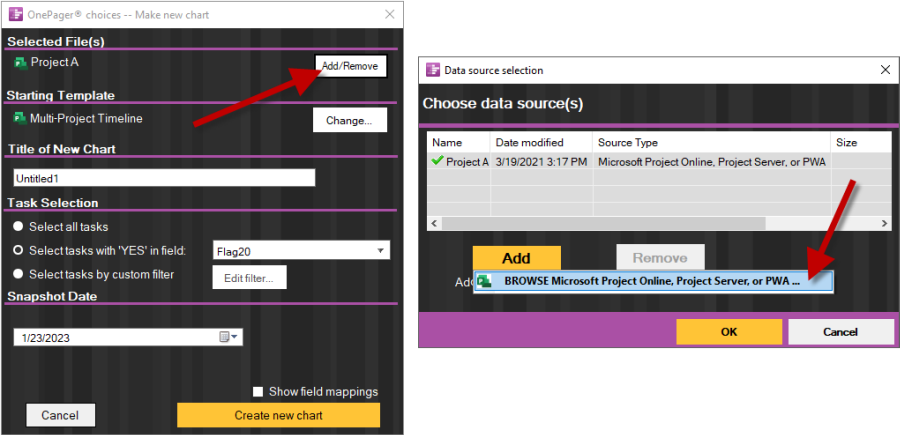Click the Create new chart button

tap(278, 415)
